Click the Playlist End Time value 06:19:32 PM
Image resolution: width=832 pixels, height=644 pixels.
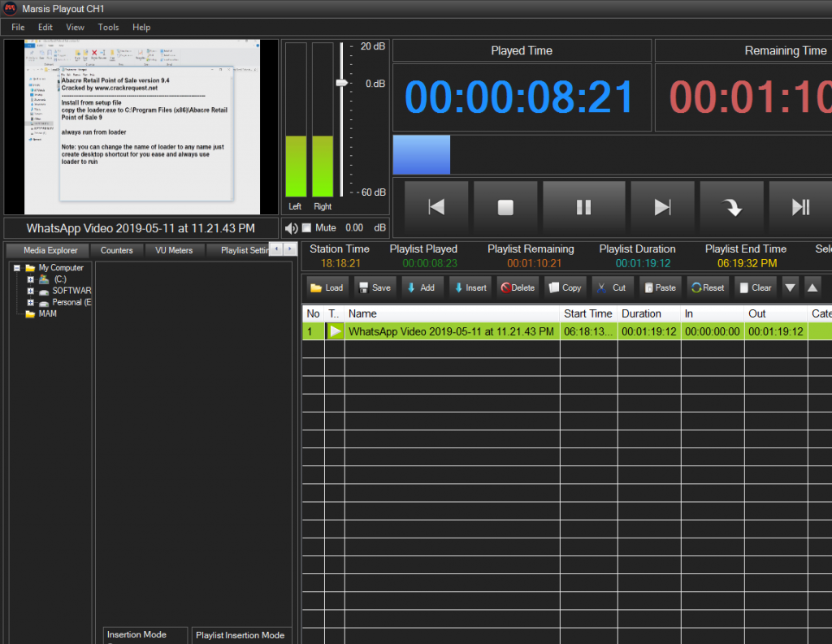[747, 263]
